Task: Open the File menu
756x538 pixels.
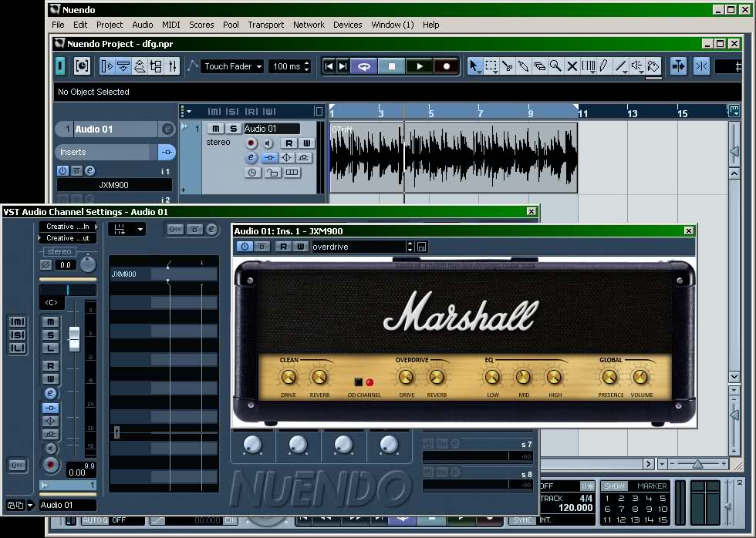Action: point(58,25)
